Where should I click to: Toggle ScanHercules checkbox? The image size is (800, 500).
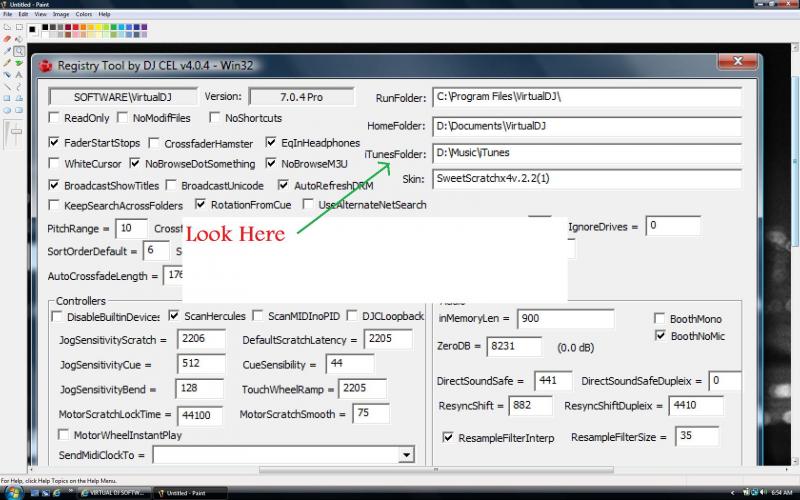coord(174,316)
